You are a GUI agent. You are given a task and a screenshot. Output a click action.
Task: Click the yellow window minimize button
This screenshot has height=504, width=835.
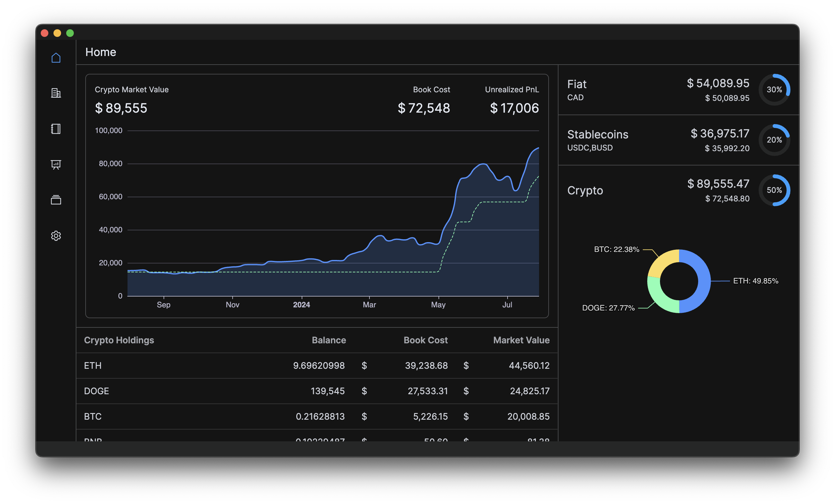(57, 33)
